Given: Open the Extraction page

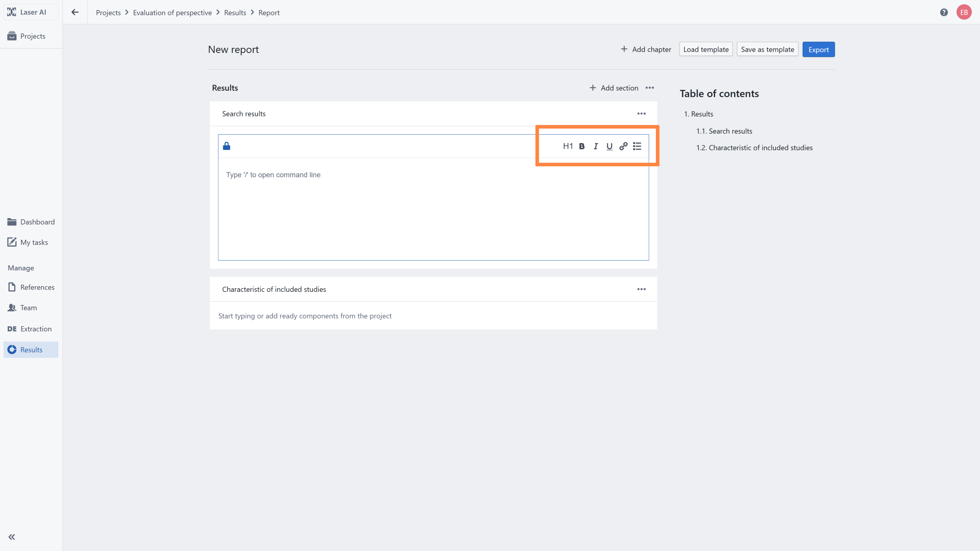Looking at the screenshot, I should tap(36, 329).
